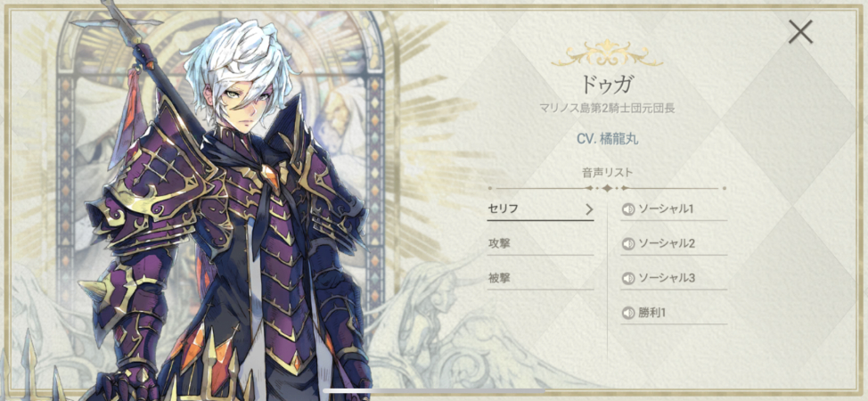Viewport: 868px width, 401px height.
Task: Close the character voice panel
Action: tap(800, 32)
